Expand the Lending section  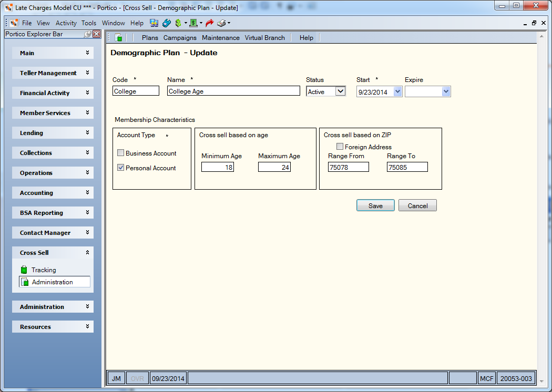(53, 132)
